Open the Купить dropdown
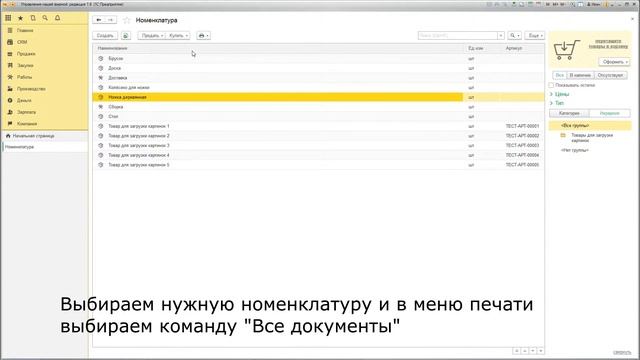Viewport: 640px width, 360px height. [178, 36]
